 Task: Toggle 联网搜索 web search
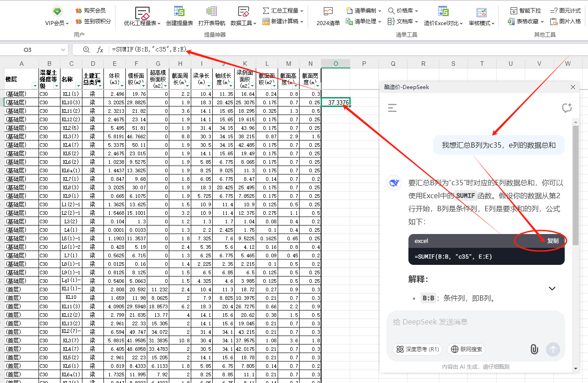(466, 349)
